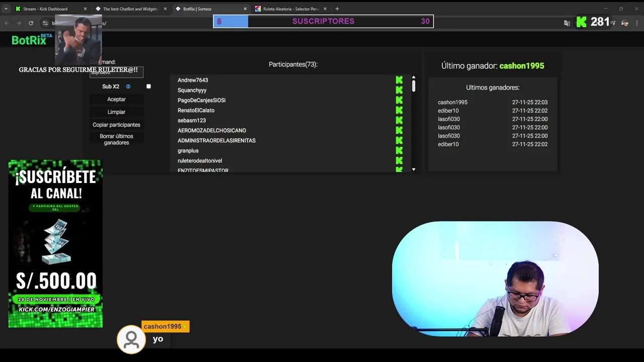Viewport: 644px width, 362px height.
Task: Open the media control icon in the toolbar
Action: point(613,23)
